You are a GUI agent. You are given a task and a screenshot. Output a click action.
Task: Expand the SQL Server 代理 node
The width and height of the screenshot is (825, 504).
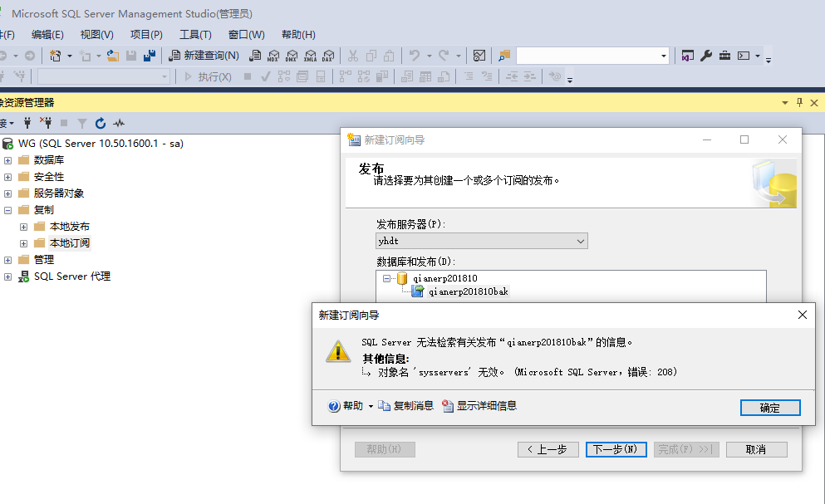click(7, 276)
